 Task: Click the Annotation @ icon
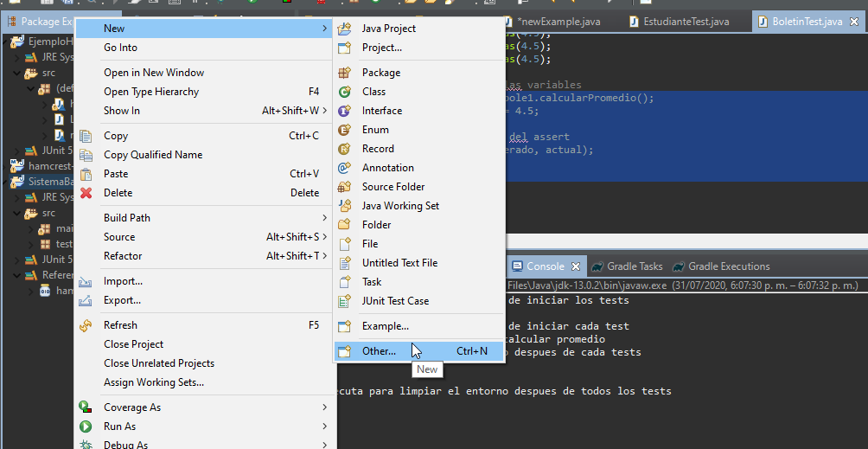click(x=345, y=168)
